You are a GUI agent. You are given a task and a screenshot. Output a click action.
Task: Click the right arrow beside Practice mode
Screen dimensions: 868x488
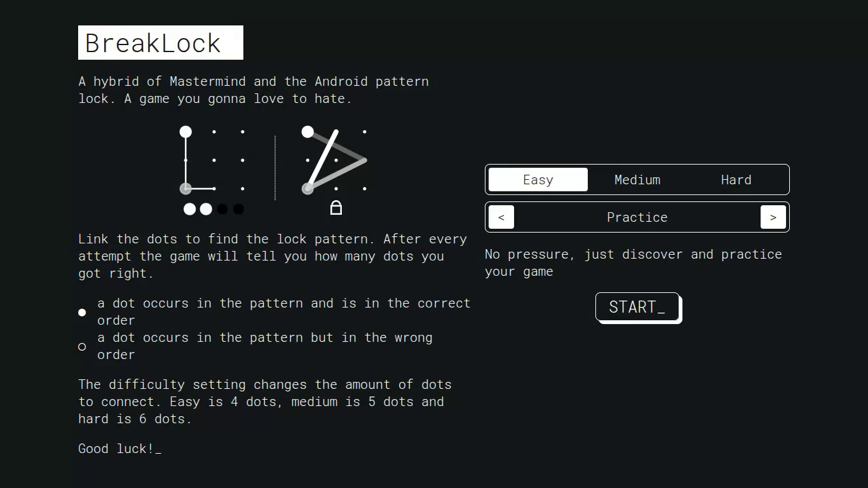(x=773, y=217)
